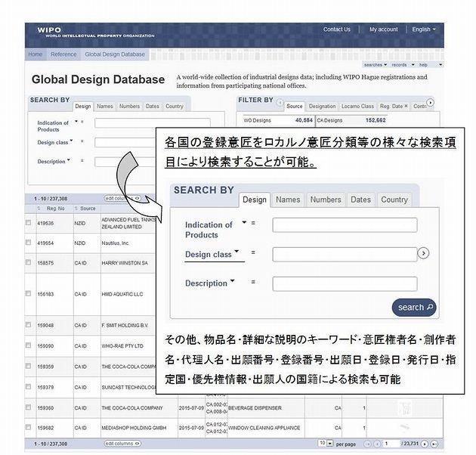Open the Description field selector arrow
The width and height of the screenshot is (476, 455).
point(69,159)
